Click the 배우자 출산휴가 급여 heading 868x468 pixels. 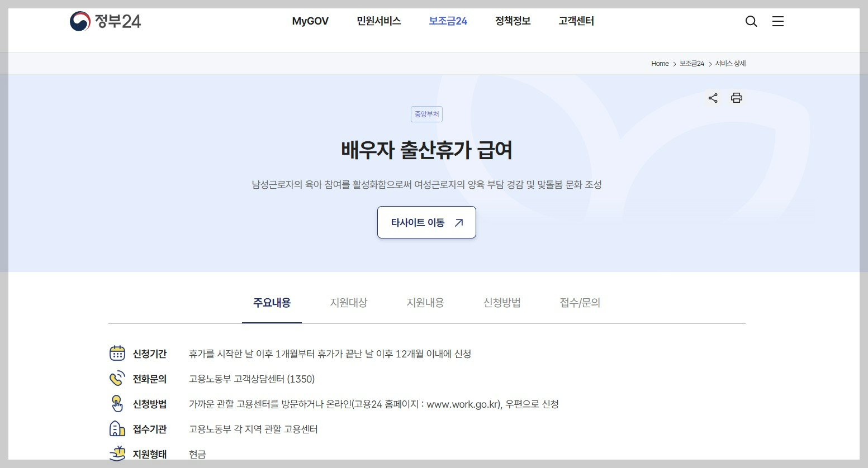426,150
